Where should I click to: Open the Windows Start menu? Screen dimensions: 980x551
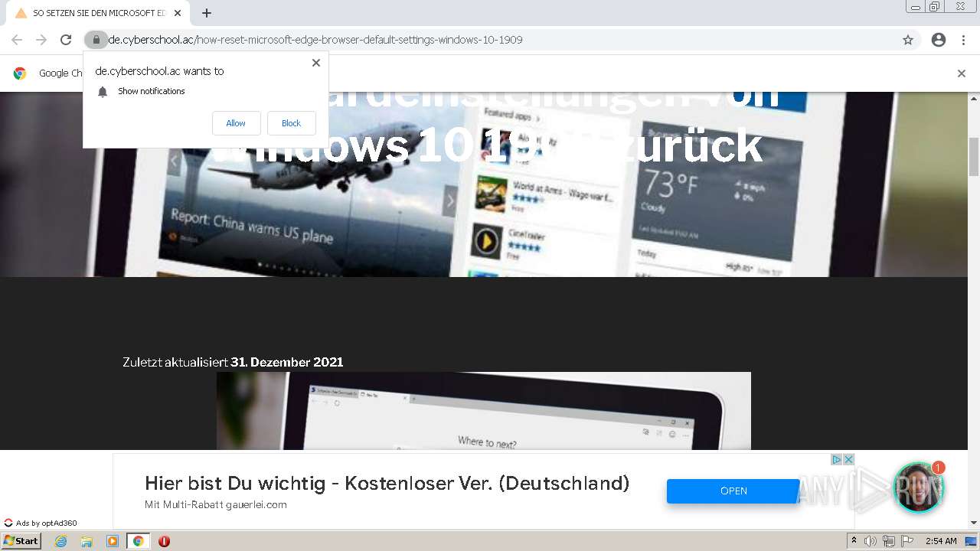21,541
